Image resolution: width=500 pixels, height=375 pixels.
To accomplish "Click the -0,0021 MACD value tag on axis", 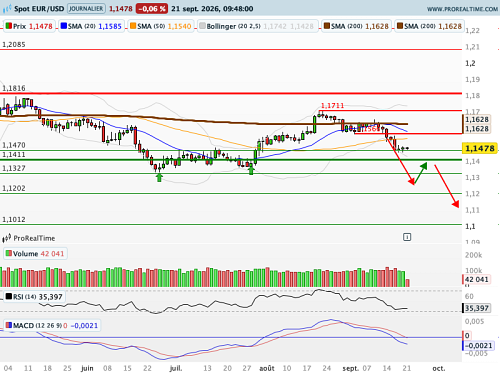I will pyautogui.click(x=478, y=346).
